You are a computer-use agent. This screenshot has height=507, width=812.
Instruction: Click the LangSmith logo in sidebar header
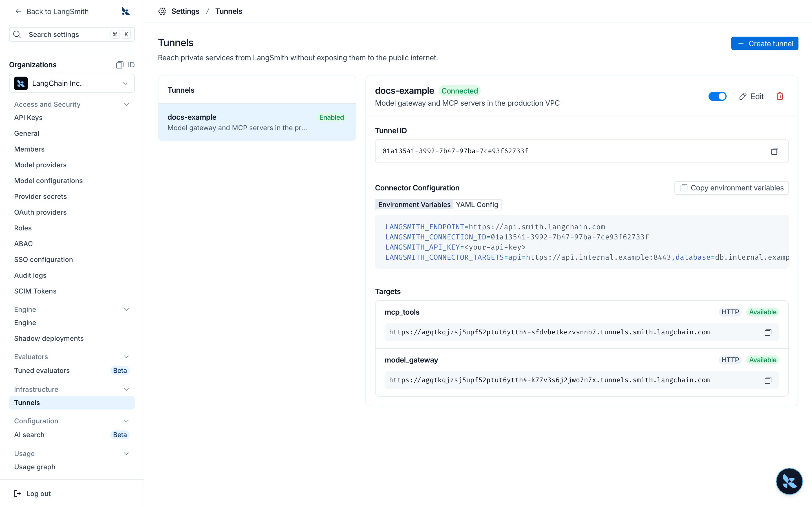(125, 11)
